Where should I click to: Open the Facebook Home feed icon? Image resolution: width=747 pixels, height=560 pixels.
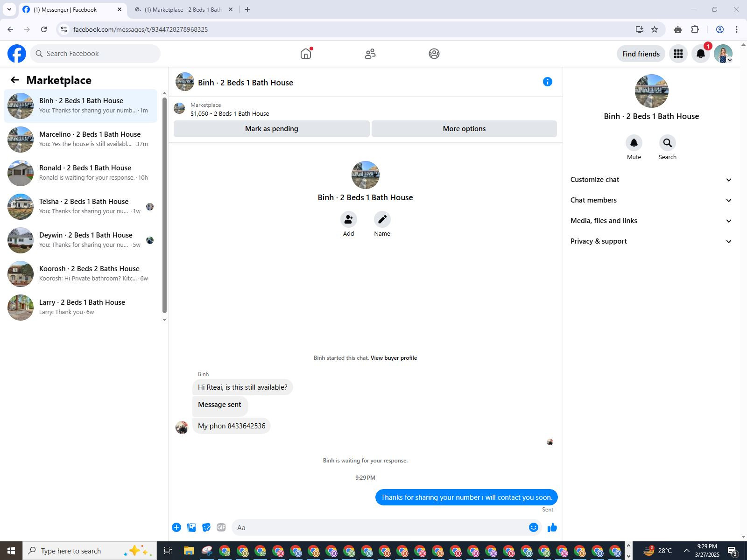pos(306,54)
